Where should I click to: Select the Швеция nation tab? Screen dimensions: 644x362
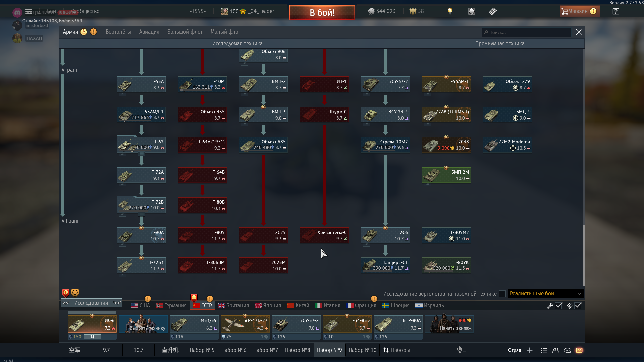(x=396, y=306)
